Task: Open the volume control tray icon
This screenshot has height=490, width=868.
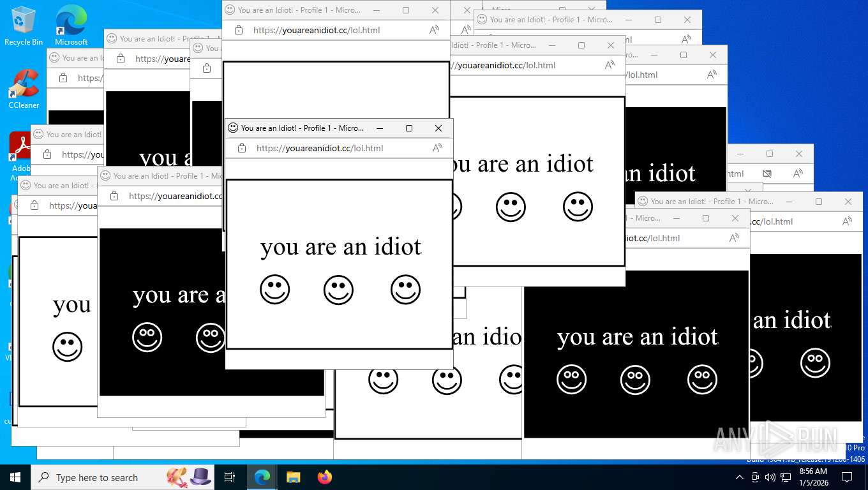Action: [x=770, y=477]
